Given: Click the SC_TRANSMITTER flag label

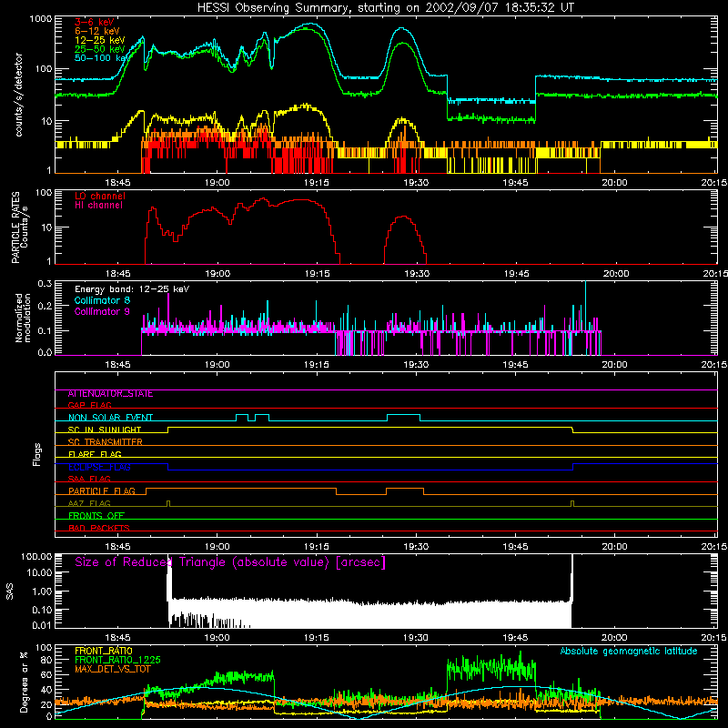Looking at the screenshot, I should point(105,442).
